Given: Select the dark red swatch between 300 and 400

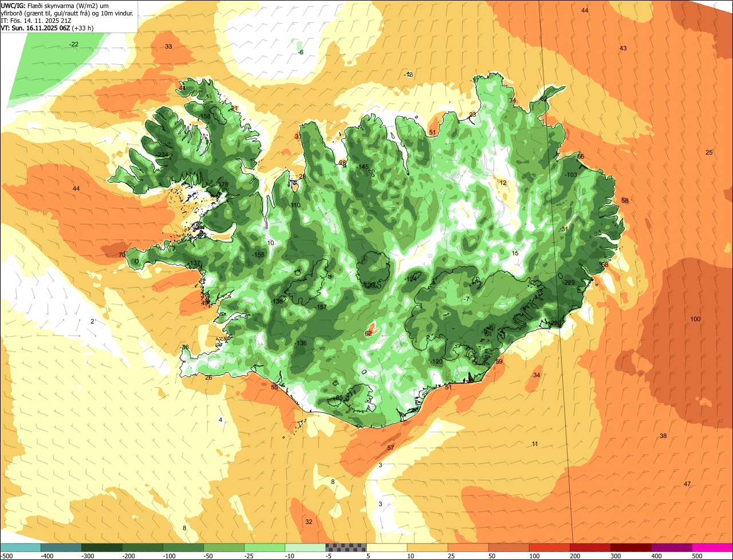Looking at the screenshot, I should coord(630,547).
